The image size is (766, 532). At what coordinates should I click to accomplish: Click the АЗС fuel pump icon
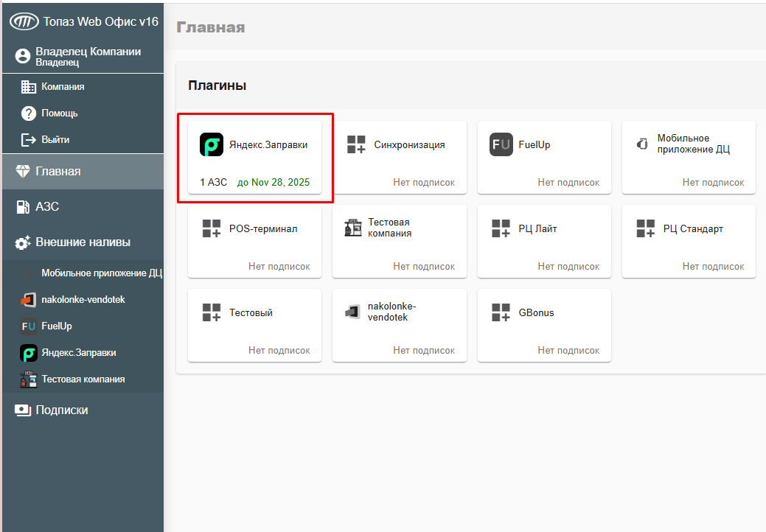click(22, 207)
